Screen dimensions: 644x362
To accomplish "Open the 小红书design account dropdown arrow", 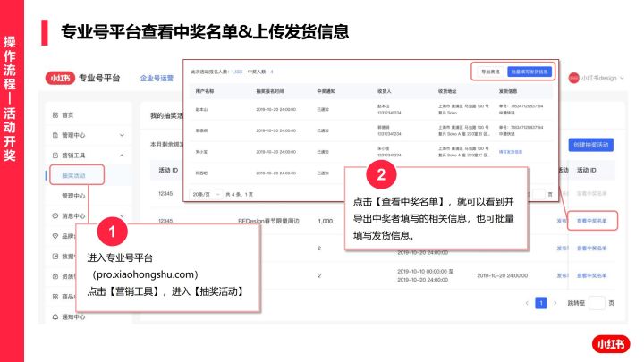I will pyautogui.click(x=622, y=78).
